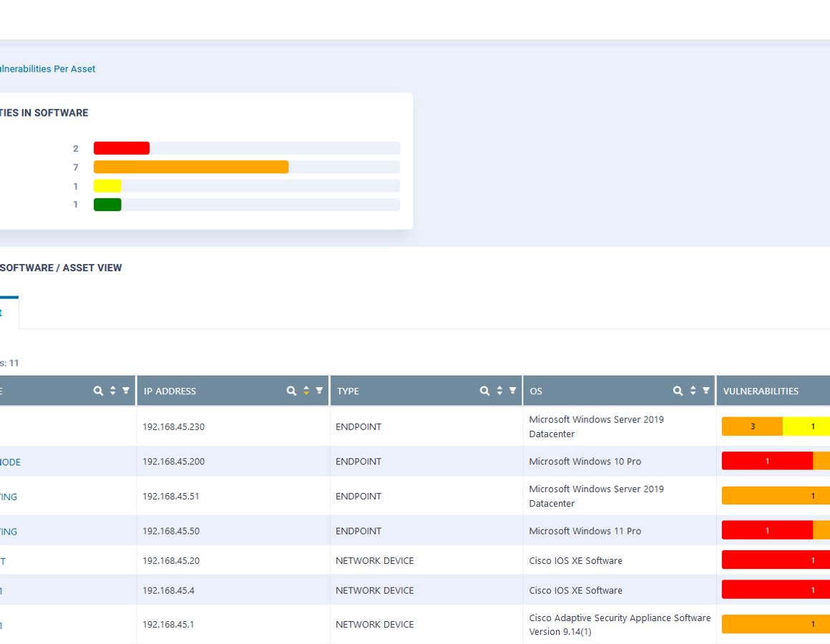Sort the IP ADDRESS column
This screenshot has width=830, height=644.
point(306,391)
